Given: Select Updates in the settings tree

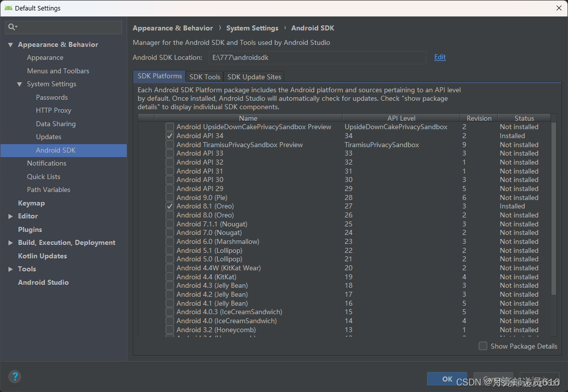Looking at the screenshot, I should click(48, 137).
